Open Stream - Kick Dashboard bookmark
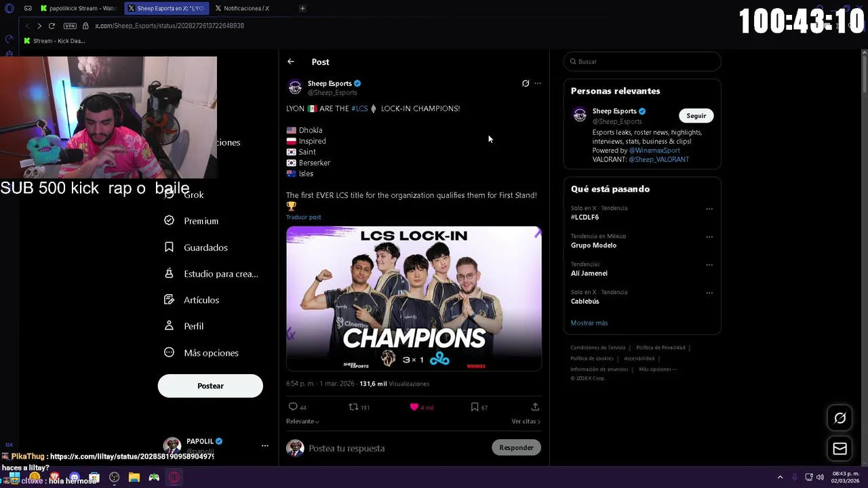The image size is (868, 488). [x=54, y=41]
